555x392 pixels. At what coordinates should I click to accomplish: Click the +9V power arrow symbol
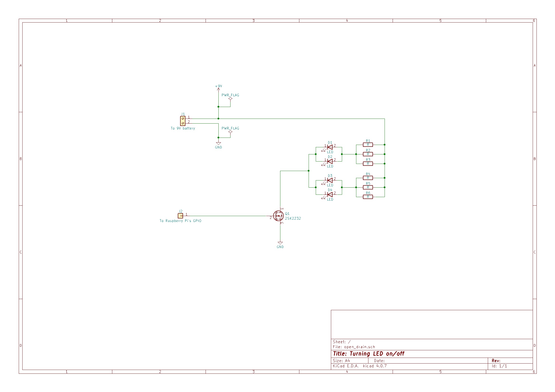pyautogui.click(x=219, y=89)
